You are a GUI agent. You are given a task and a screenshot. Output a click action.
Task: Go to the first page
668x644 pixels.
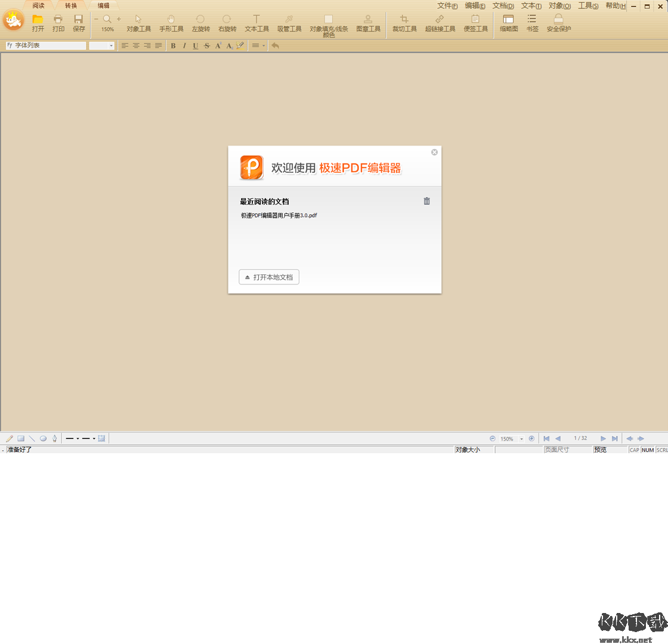[x=546, y=438]
